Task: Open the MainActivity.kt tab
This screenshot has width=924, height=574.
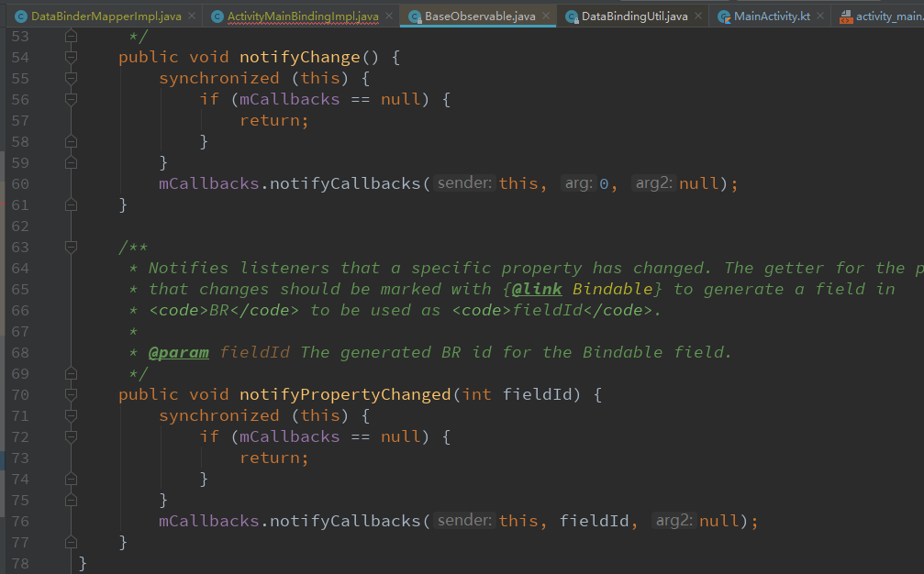Action: 772,17
